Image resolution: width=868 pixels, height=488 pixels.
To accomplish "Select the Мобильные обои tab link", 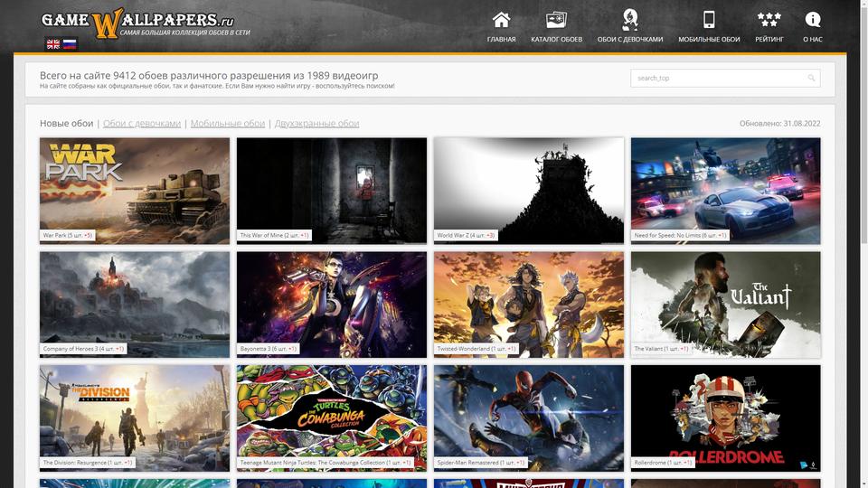I will point(228,124).
